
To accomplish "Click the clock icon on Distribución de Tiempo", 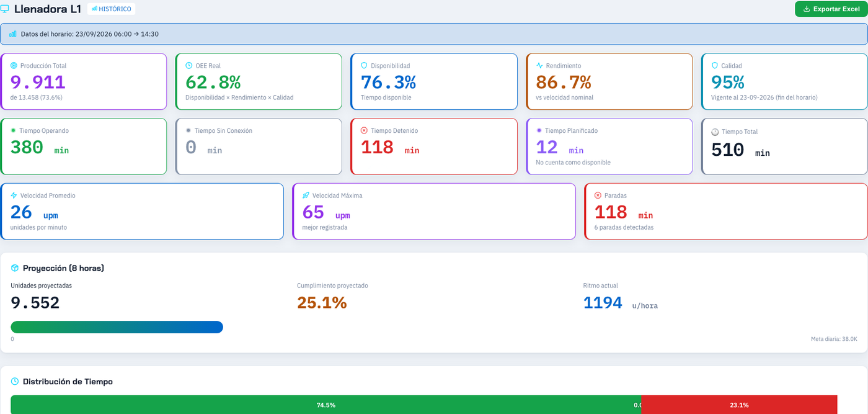I will [x=15, y=381].
